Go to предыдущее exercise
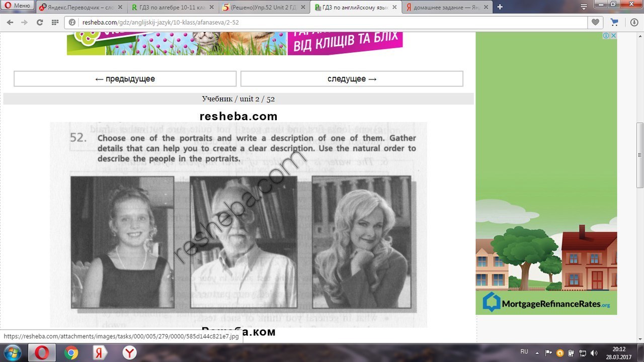 pos(125,79)
